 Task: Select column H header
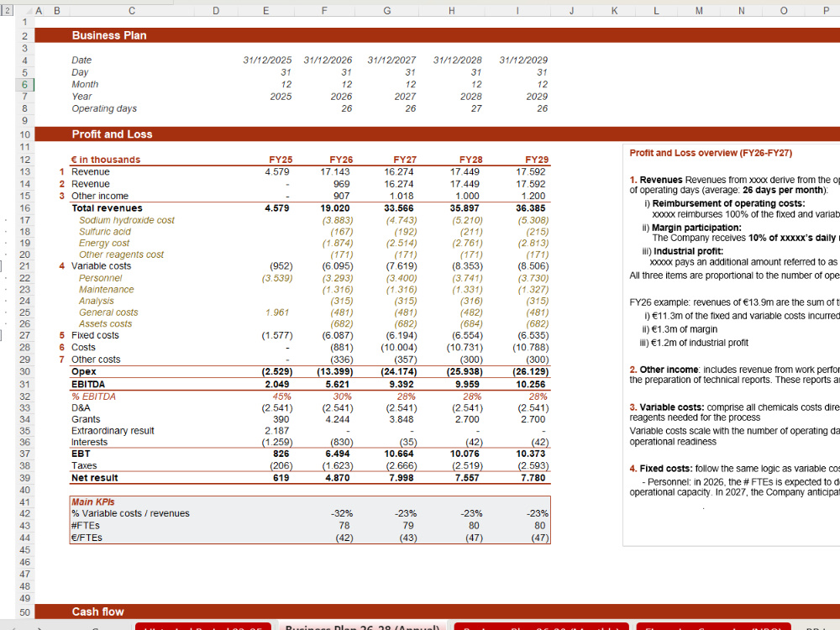point(452,11)
